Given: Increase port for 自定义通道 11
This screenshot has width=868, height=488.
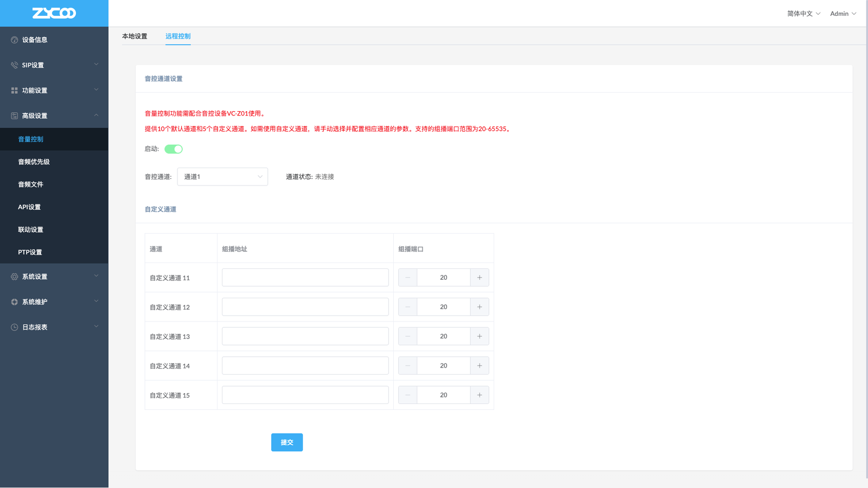Looking at the screenshot, I should point(480,278).
